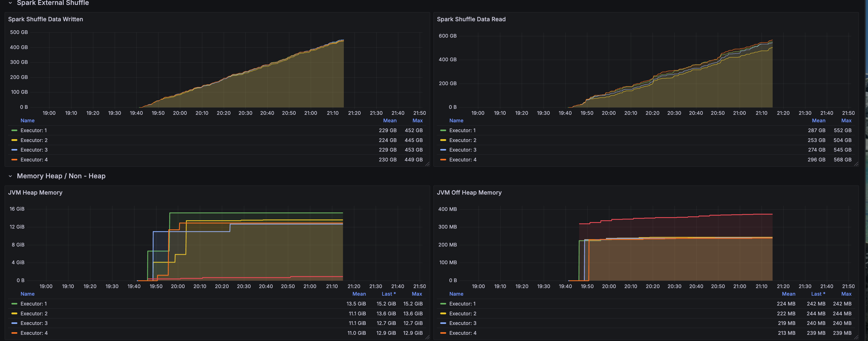Screen dimensions: 868x341
Task: Toggle Executor: 2 series in JVM Heap Memory legend
Action: 34,313
